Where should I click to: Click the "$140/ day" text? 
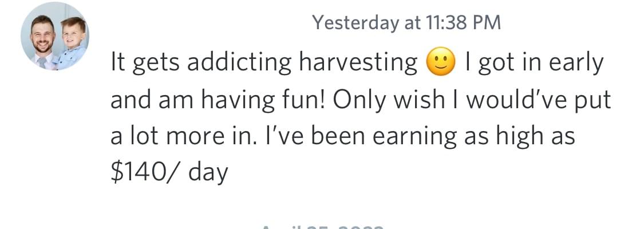169,172
